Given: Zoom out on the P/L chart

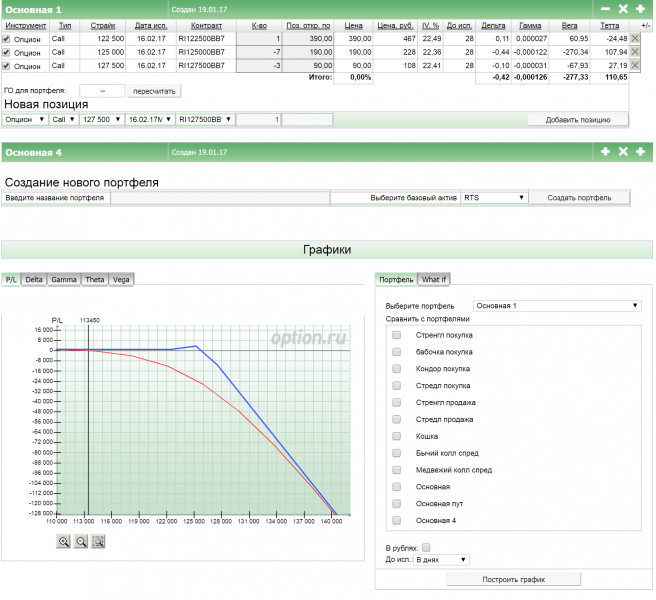Looking at the screenshot, I should (x=81, y=541).
